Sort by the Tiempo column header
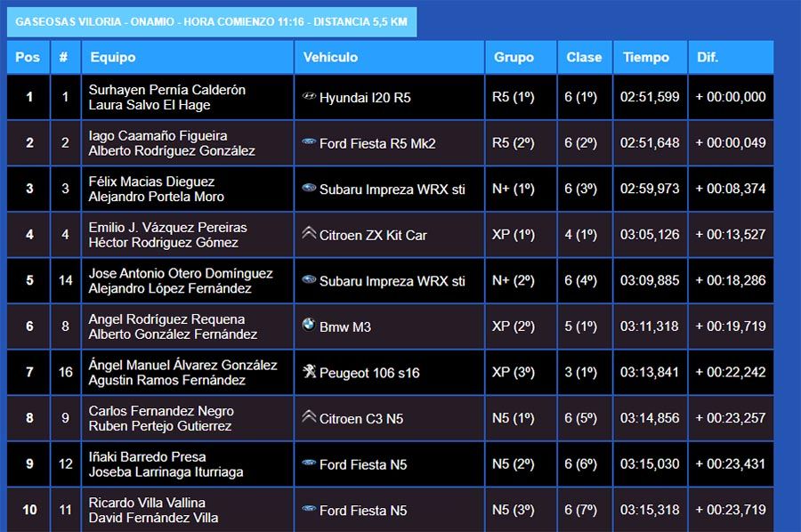Image resolution: width=801 pixels, height=532 pixels. [645, 57]
